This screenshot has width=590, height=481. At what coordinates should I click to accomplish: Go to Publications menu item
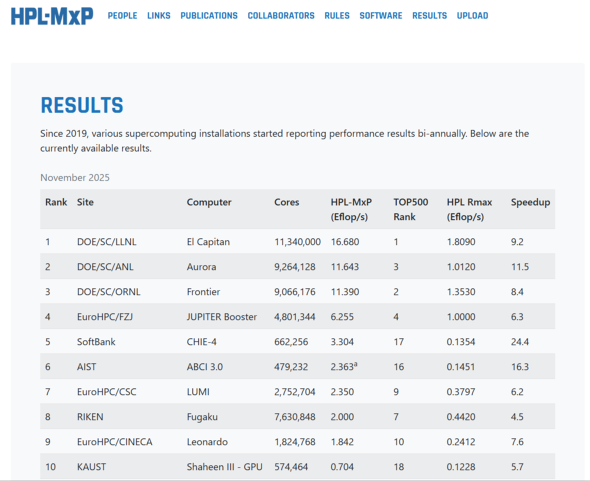(209, 16)
